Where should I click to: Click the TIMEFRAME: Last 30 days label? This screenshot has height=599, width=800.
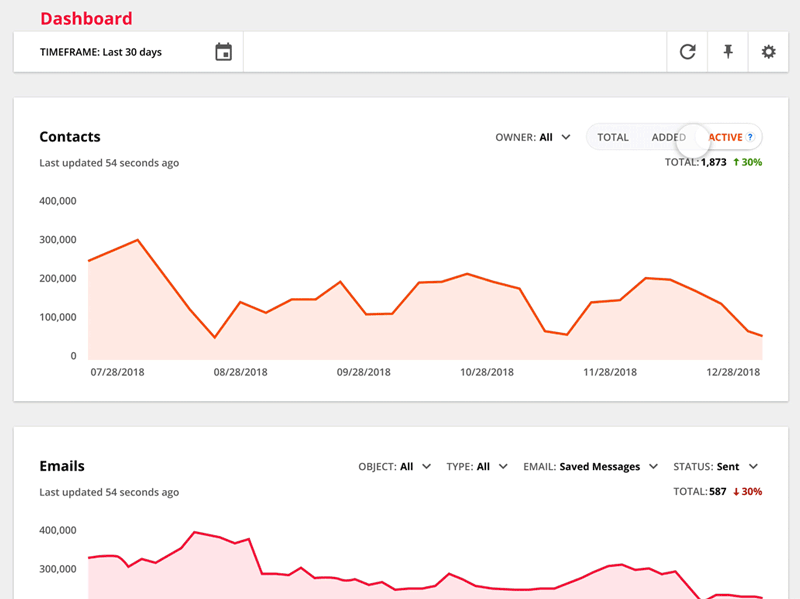[x=100, y=51]
